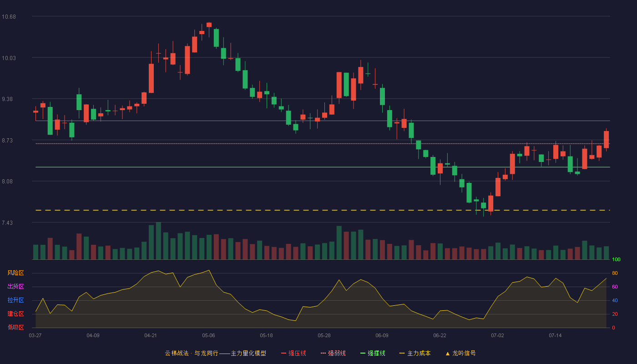637x364 pixels.
Task: Toggle the 强弱线 legend entry
Action: (x=333, y=353)
